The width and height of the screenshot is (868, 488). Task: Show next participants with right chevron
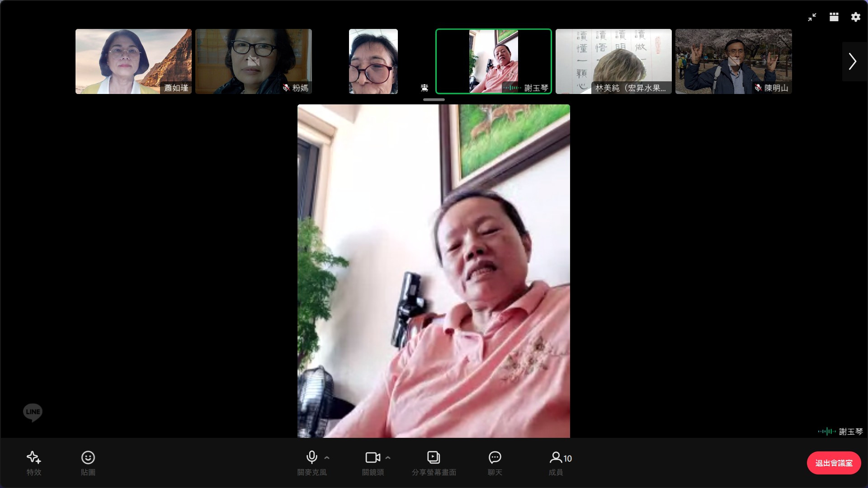(853, 61)
